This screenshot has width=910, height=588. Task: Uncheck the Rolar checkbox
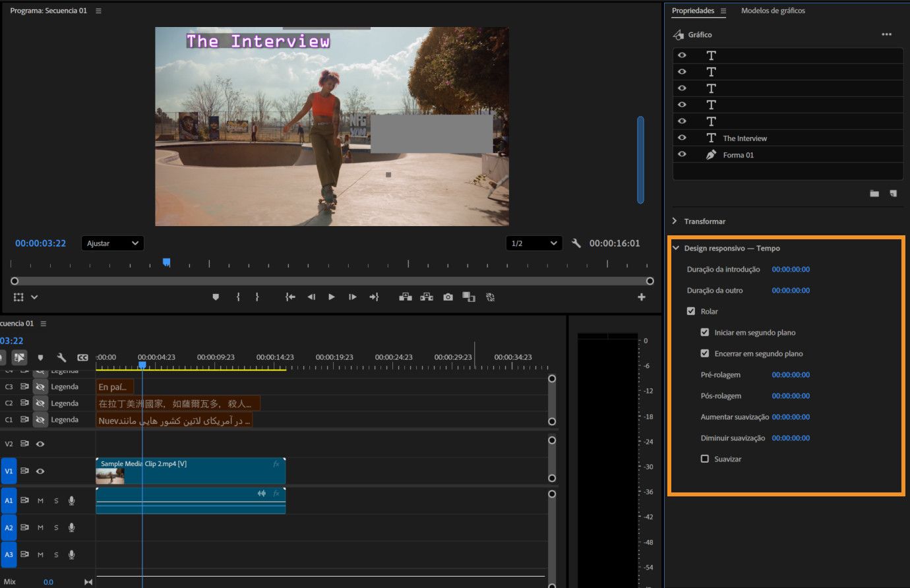pos(691,311)
